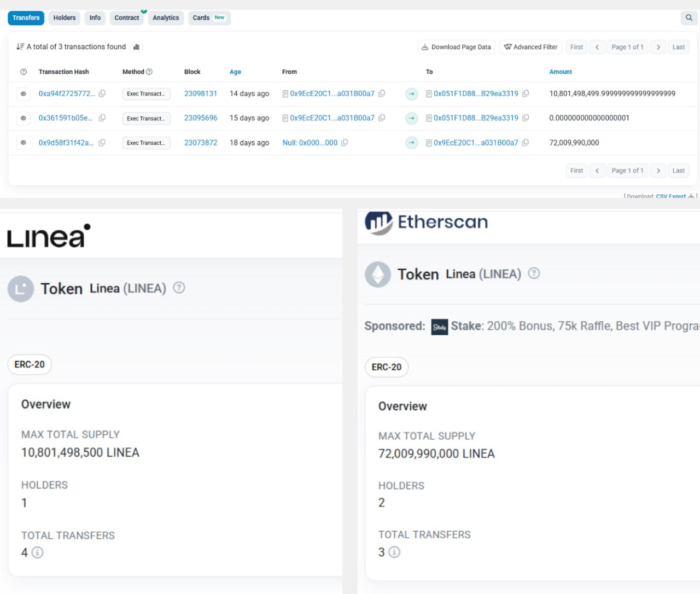Click the green arrow in block 23095696 row
Image resolution: width=700 pixels, height=594 pixels.
(x=411, y=118)
